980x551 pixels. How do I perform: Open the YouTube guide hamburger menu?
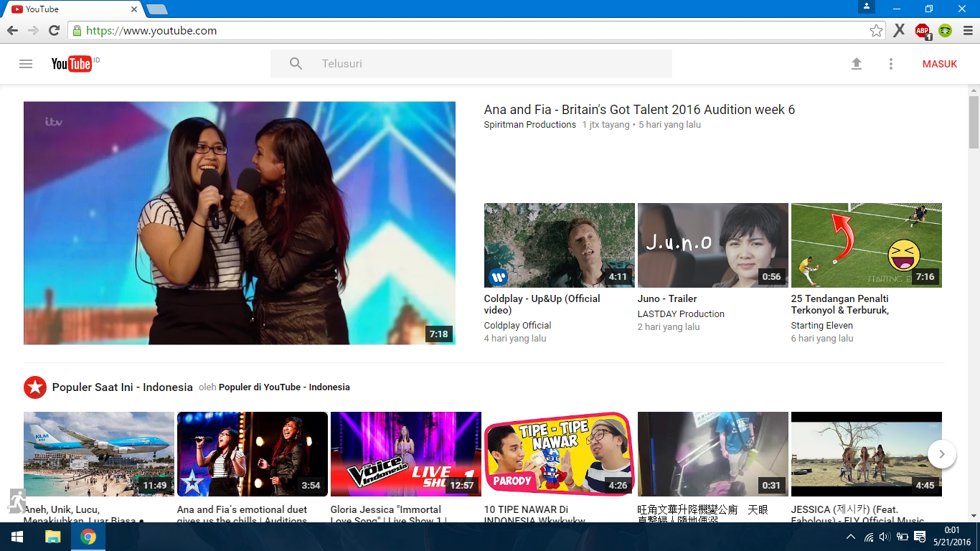point(25,64)
